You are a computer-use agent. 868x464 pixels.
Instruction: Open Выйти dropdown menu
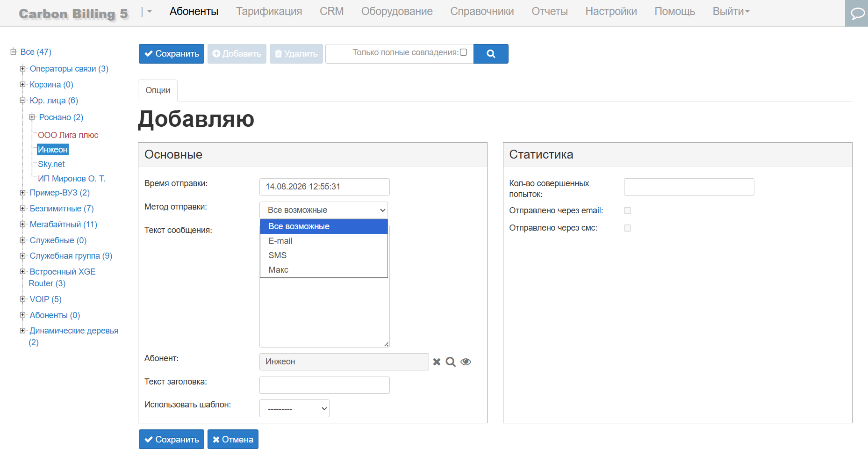coord(731,11)
